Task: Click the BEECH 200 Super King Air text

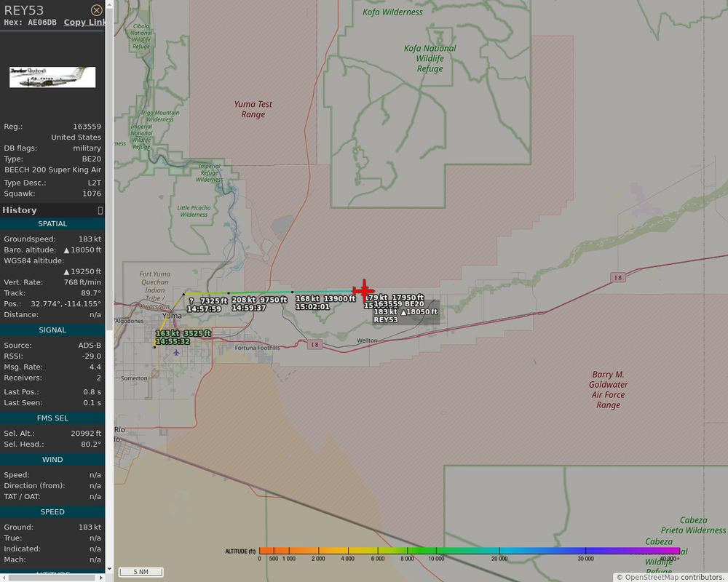Action: [52, 170]
